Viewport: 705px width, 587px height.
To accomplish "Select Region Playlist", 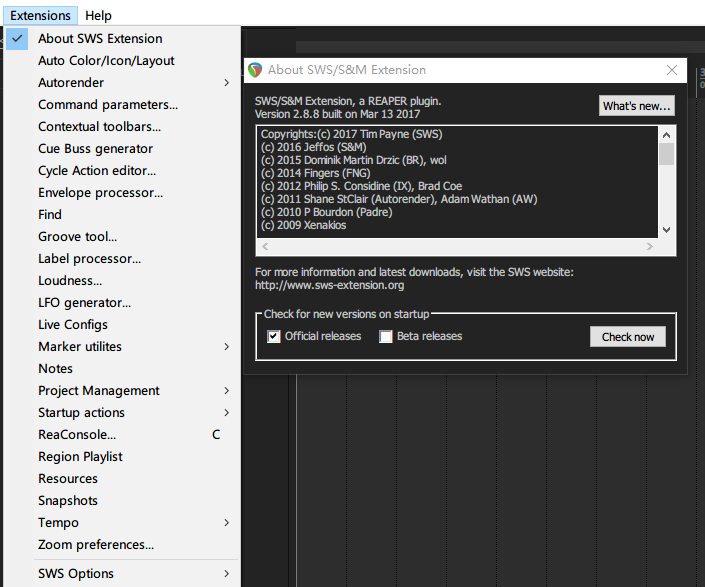I will 122,457.
